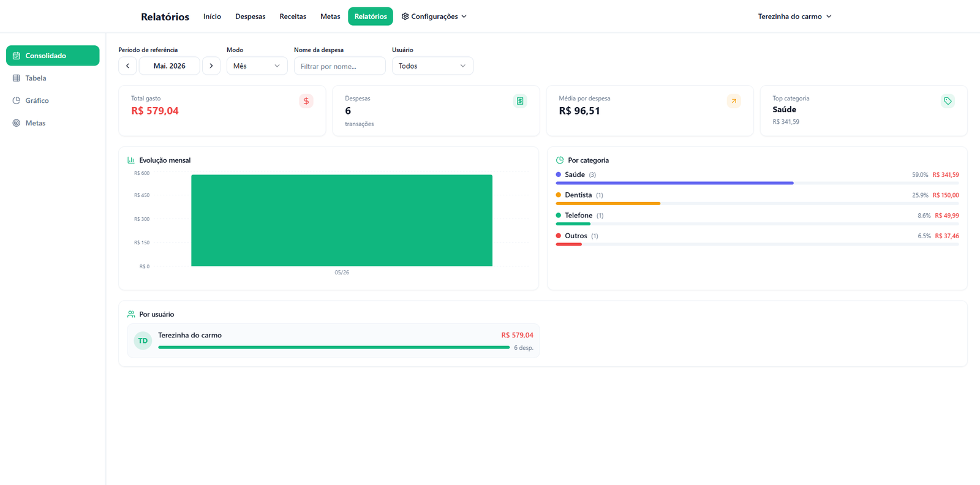Select Tabela in the sidebar

pyautogui.click(x=53, y=78)
